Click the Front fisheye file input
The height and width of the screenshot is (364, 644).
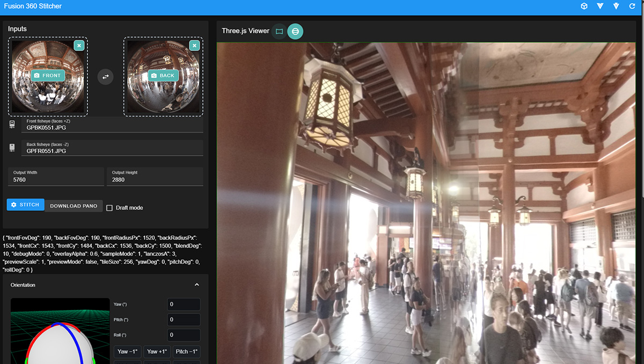pyautogui.click(x=112, y=128)
